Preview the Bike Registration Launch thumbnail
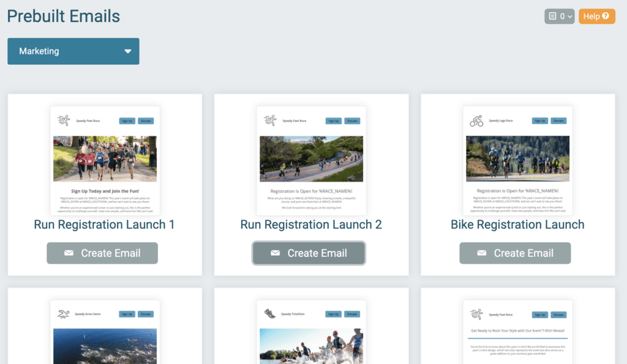627x364 pixels. coord(518,161)
